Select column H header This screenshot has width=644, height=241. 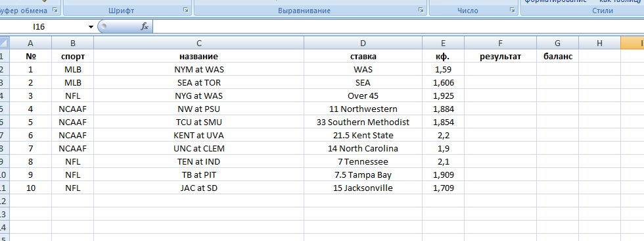point(599,43)
